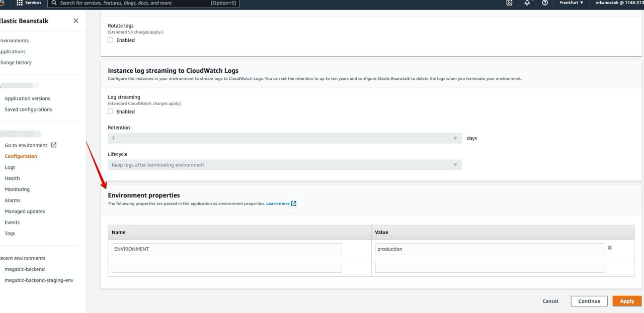
Task: Click the external link icon next to Learn more
Action: pyautogui.click(x=294, y=203)
